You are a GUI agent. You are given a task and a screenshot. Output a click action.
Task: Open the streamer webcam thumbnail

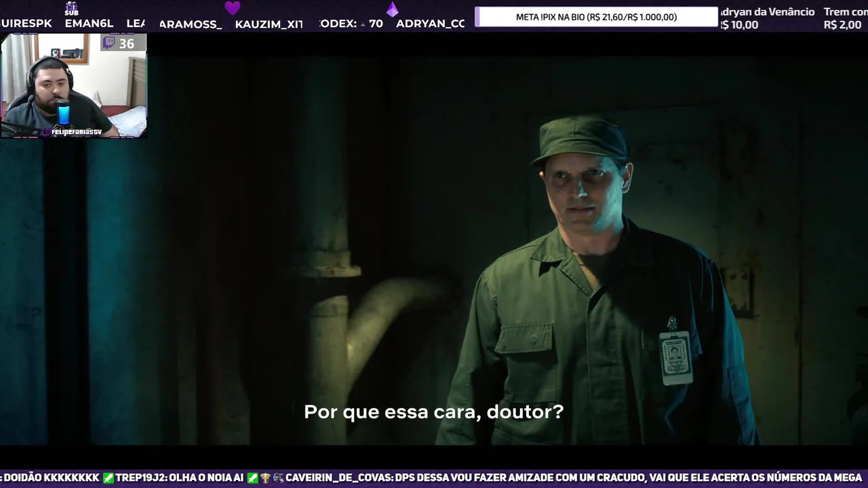pos(73,86)
